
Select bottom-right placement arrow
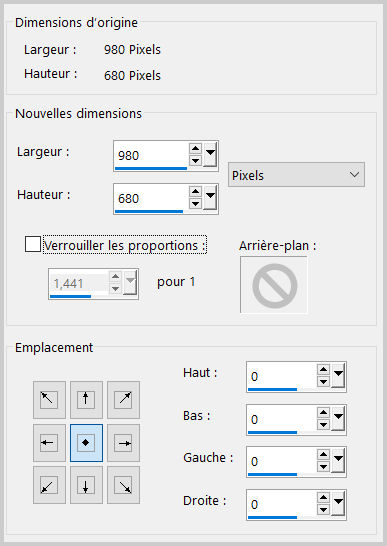(x=123, y=485)
